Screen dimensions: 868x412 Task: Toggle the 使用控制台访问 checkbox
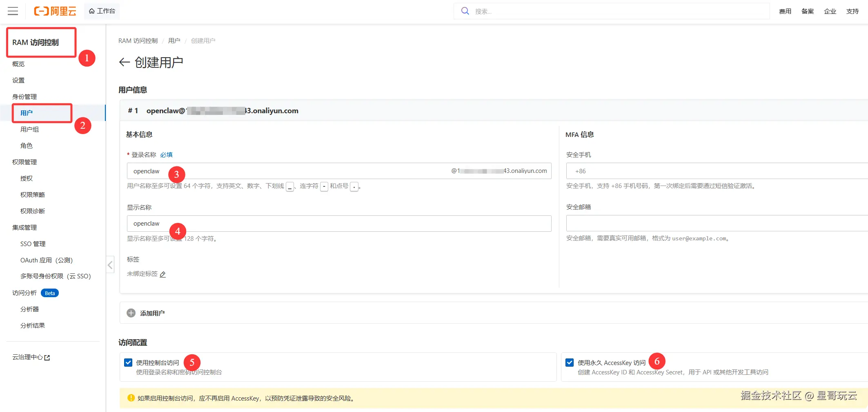(128, 363)
